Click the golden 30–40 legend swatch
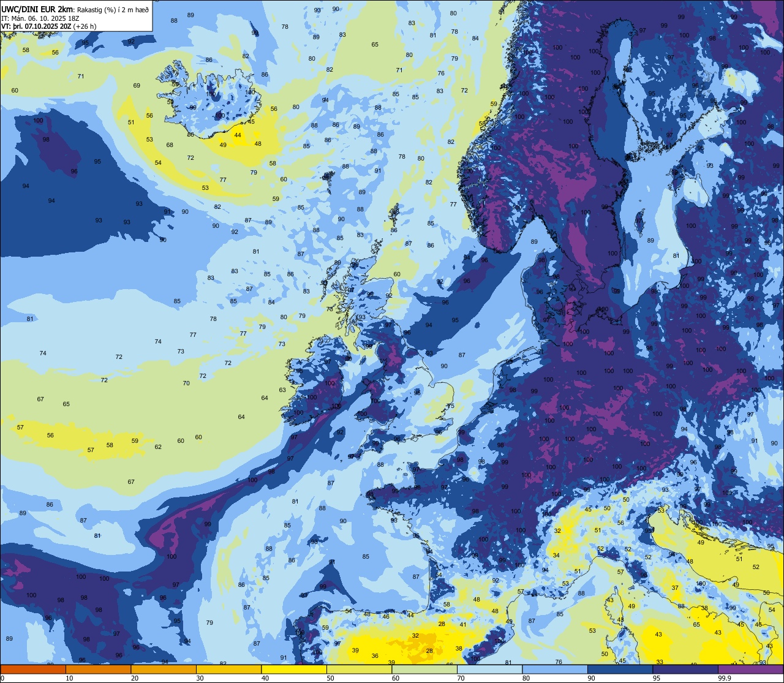 click(x=228, y=670)
